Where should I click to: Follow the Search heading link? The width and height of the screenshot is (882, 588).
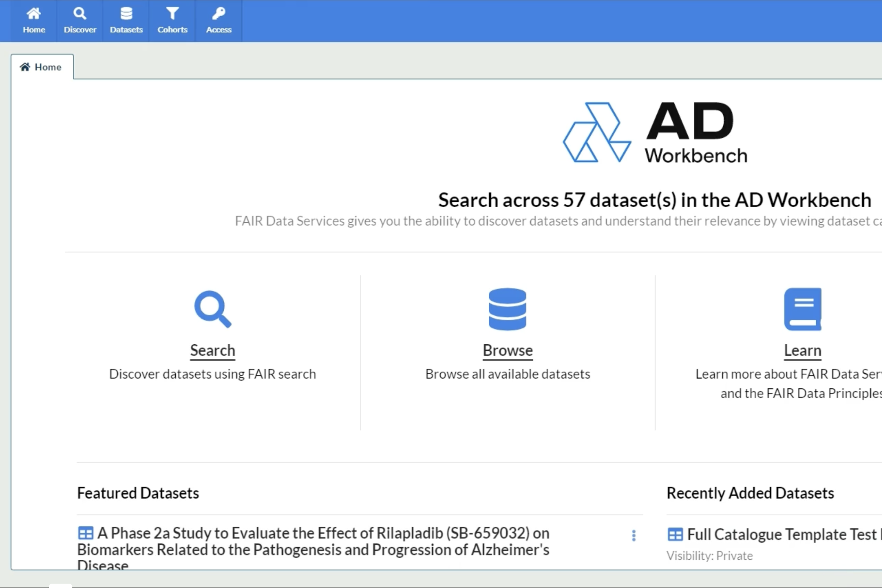pyautogui.click(x=213, y=350)
